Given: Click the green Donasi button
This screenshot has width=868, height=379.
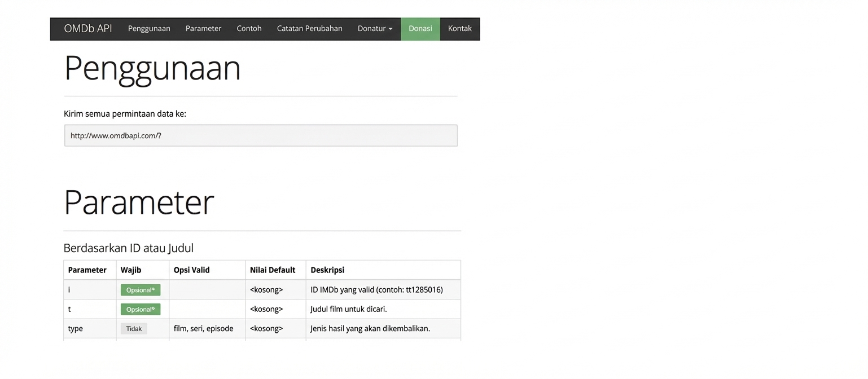Looking at the screenshot, I should (x=420, y=29).
